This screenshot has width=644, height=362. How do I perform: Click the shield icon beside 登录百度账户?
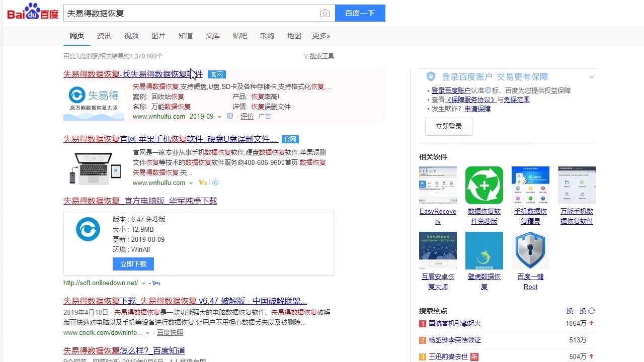coord(431,76)
